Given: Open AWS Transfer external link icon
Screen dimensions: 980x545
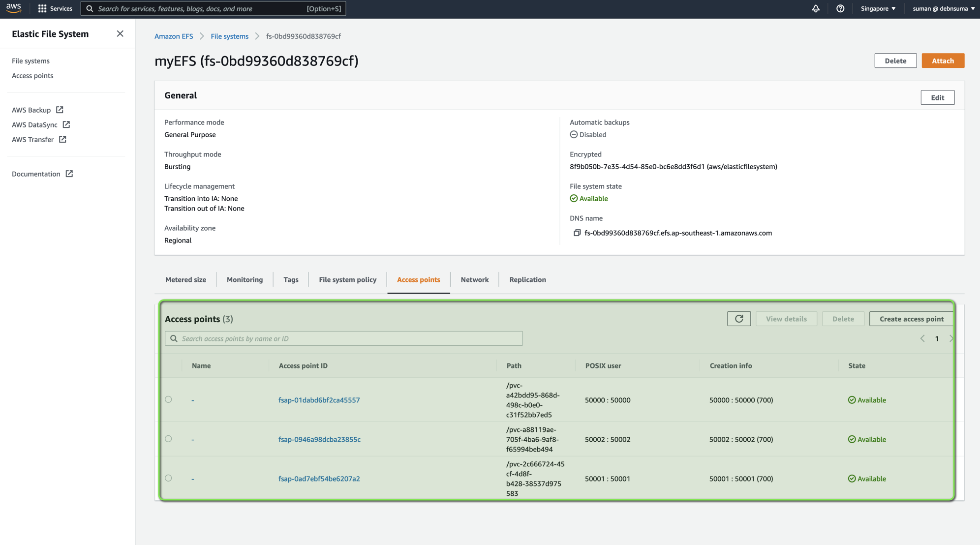Looking at the screenshot, I should (62, 139).
